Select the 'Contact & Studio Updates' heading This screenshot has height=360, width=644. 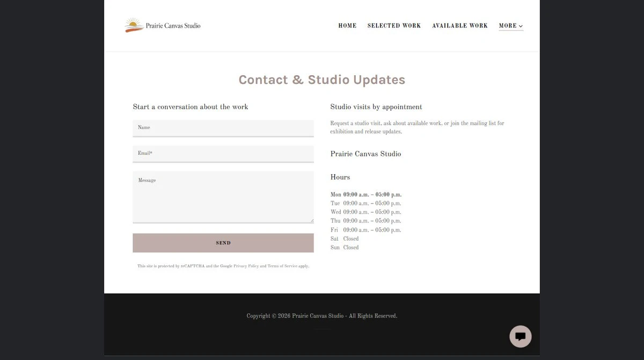point(322,80)
